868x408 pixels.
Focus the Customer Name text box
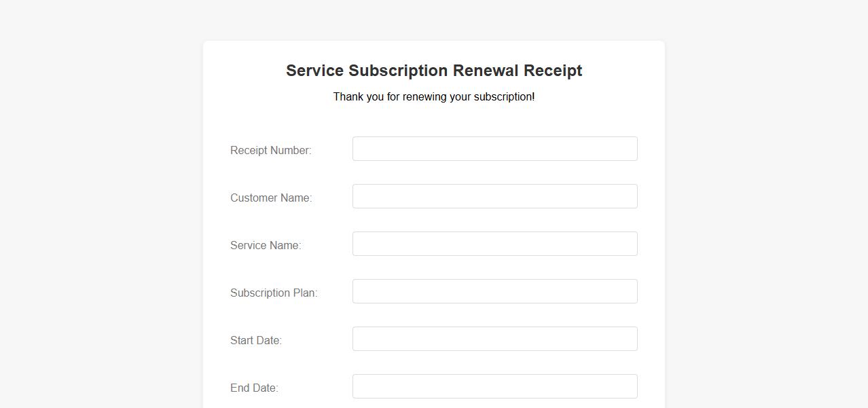(x=494, y=196)
